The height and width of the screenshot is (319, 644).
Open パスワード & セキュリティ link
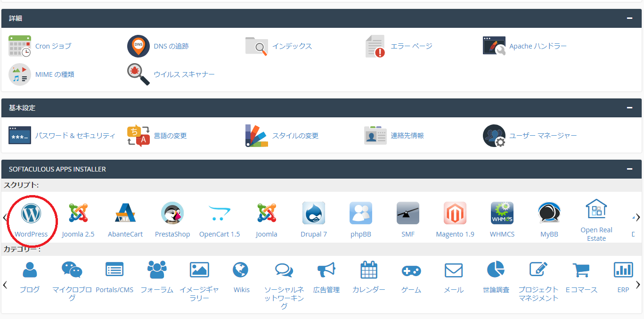tap(75, 136)
